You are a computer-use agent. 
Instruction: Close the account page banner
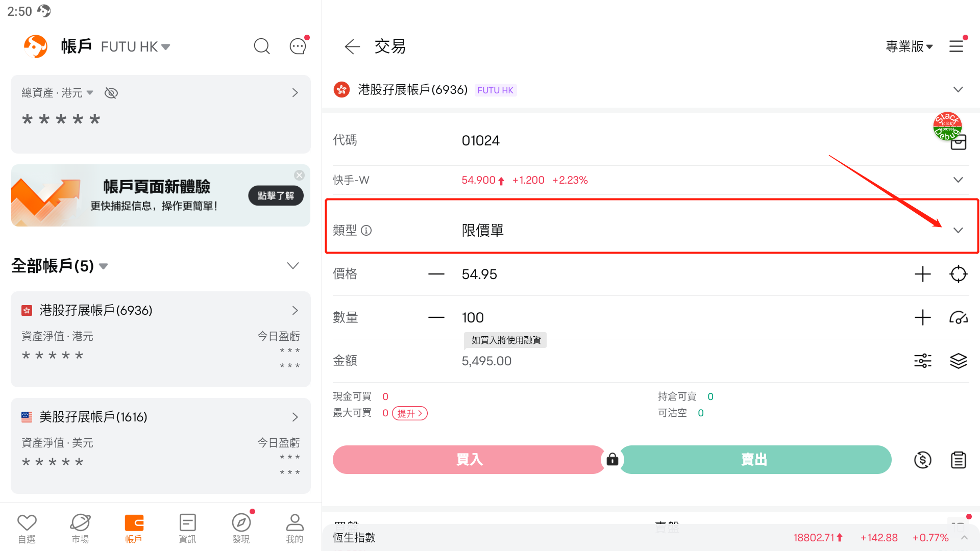[299, 176]
